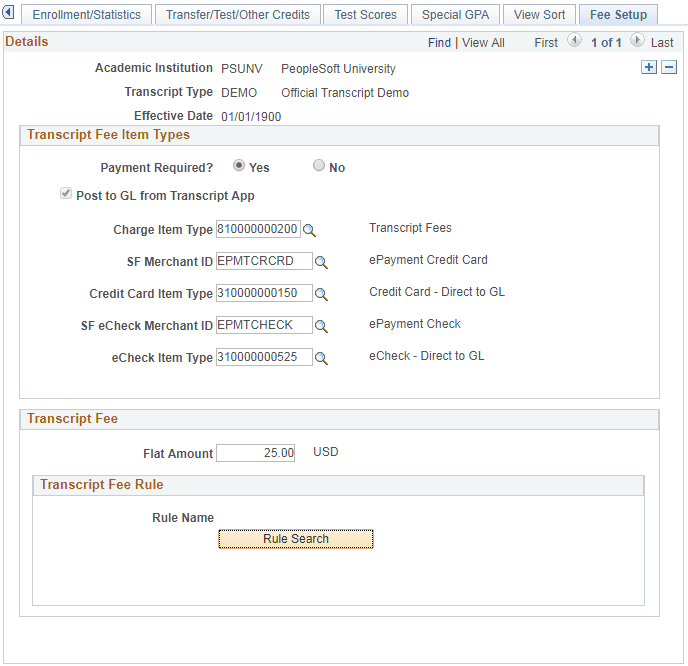Click the Find link
Viewport: 688px width, 666px height.
click(439, 43)
